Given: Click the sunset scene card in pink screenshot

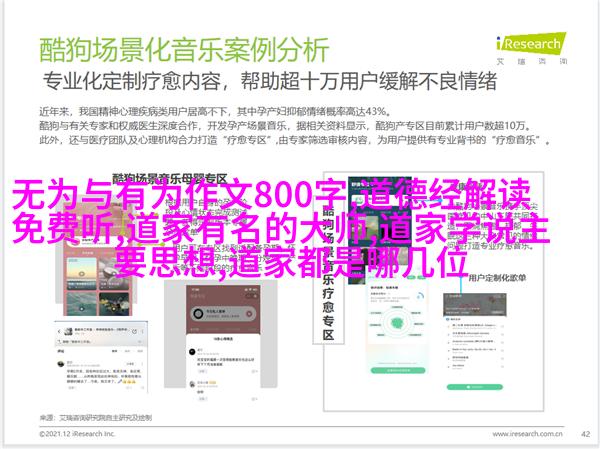Looking at the screenshot, I should 81,274.
